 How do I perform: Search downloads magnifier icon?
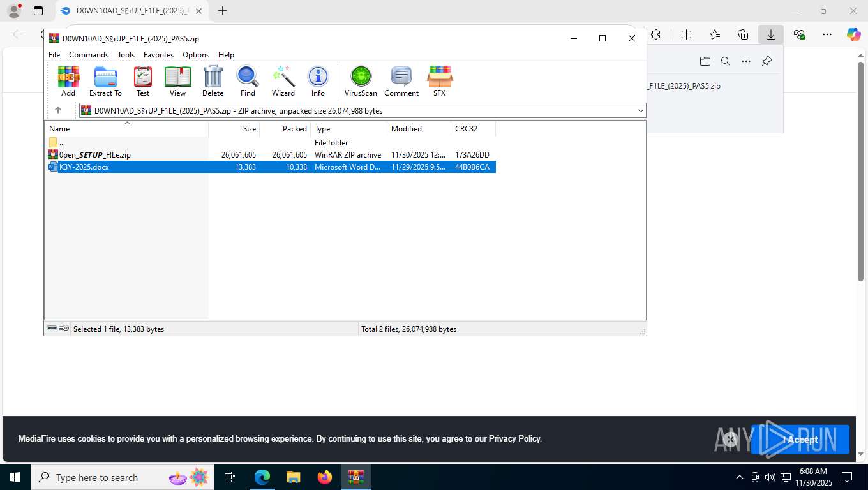[x=725, y=61]
